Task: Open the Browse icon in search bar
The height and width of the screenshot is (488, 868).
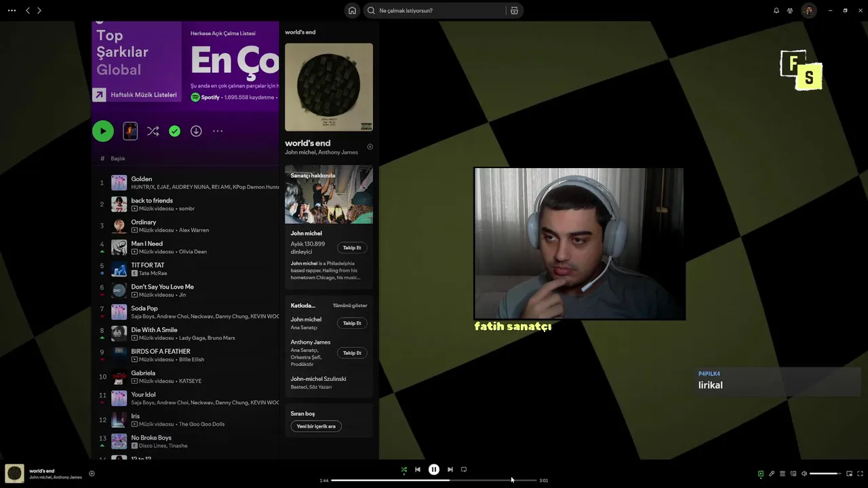Action: (x=514, y=10)
